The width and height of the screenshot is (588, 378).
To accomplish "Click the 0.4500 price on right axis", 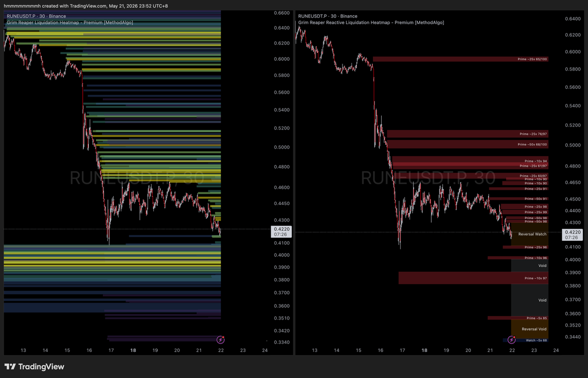I will coord(573,199).
